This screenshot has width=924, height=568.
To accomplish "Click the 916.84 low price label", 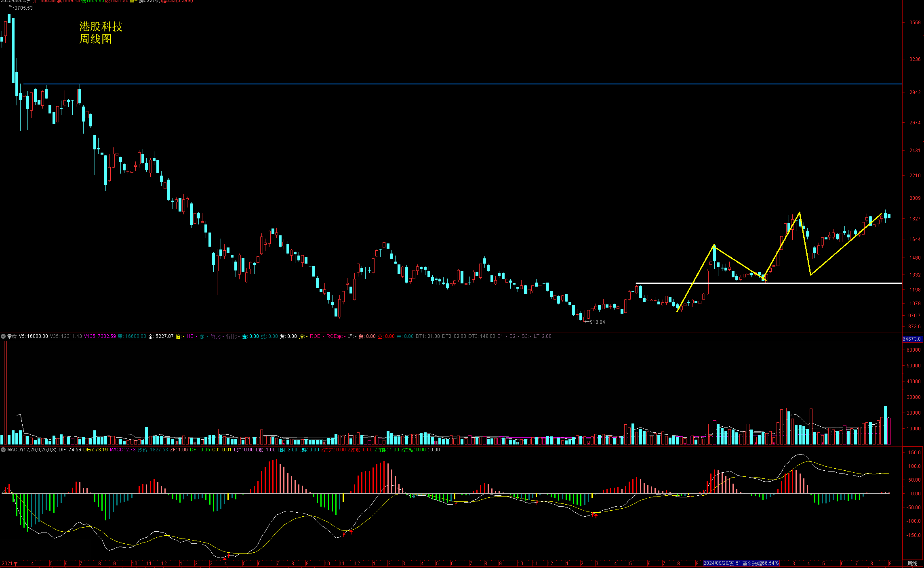I will [598, 322].
